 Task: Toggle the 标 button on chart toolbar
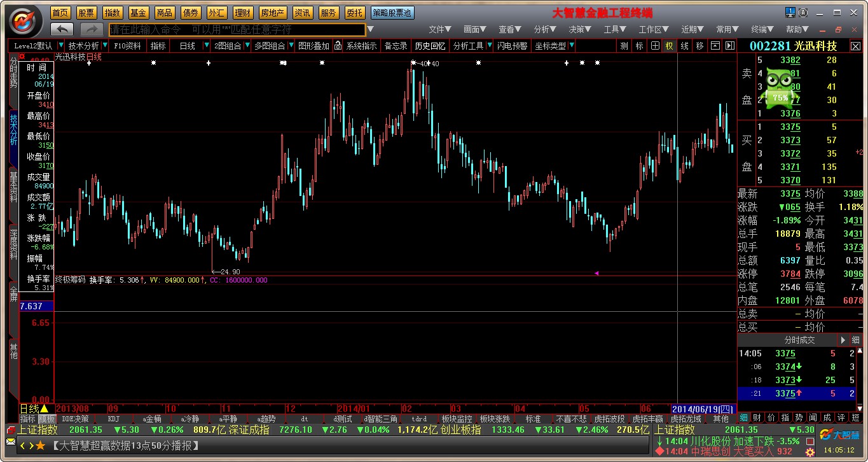639,46
